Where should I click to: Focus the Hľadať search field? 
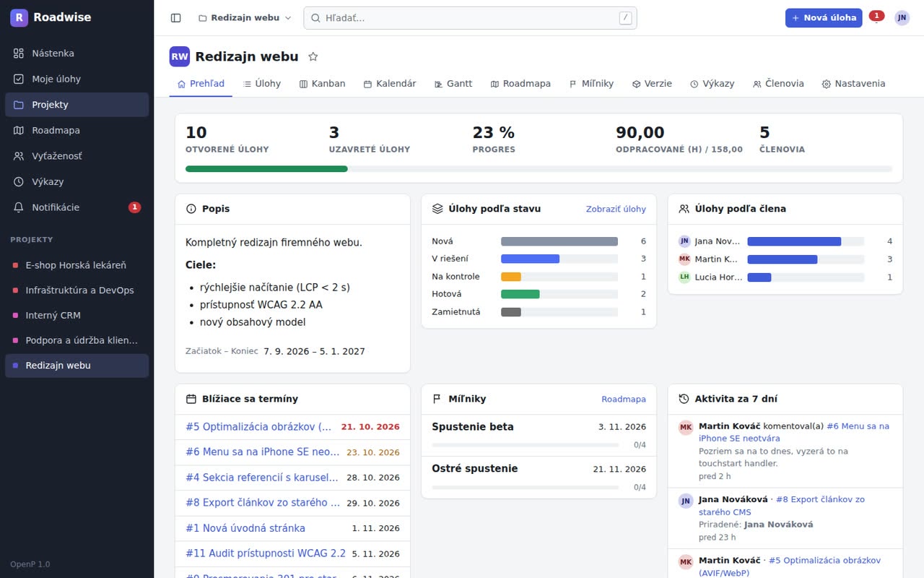pos(470,18)
